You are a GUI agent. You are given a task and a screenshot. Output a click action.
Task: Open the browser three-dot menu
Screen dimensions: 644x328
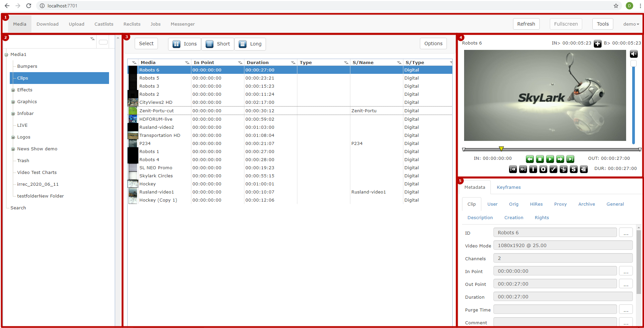pos(640,6)
